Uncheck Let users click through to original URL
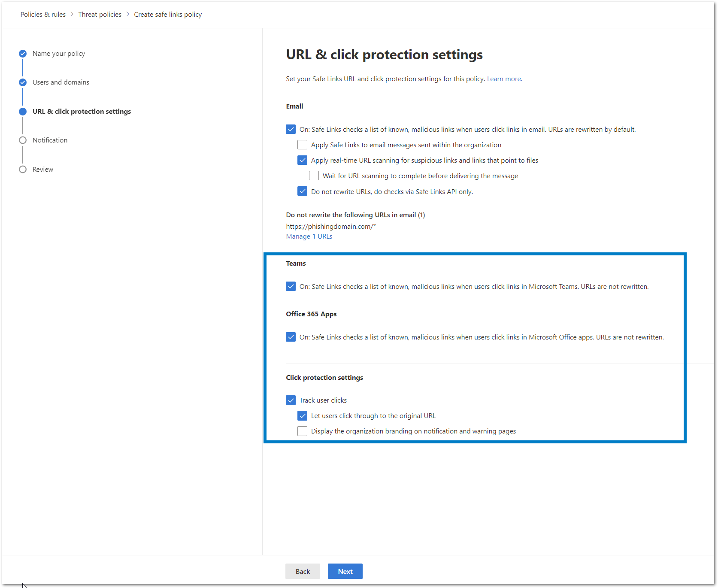 point(303,416)
